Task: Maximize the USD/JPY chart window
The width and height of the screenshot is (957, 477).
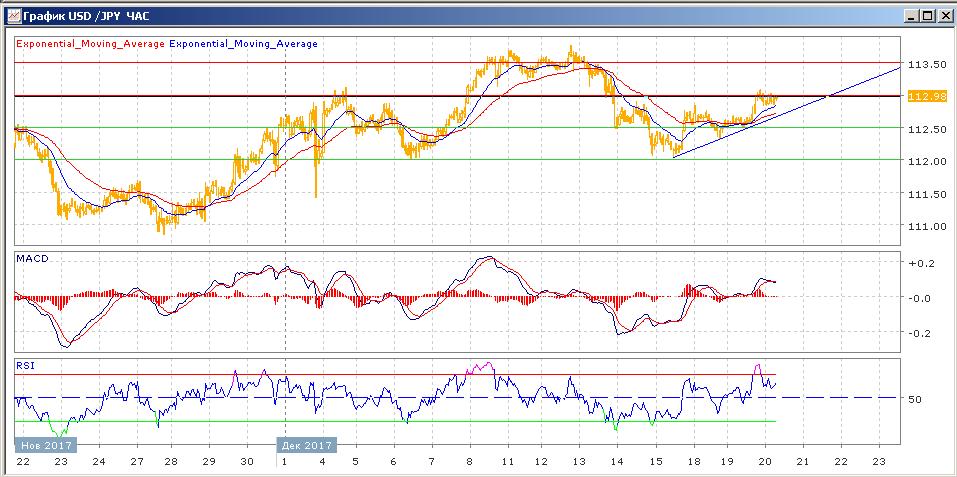Action: pyautogui.click(x=927, y=16)
